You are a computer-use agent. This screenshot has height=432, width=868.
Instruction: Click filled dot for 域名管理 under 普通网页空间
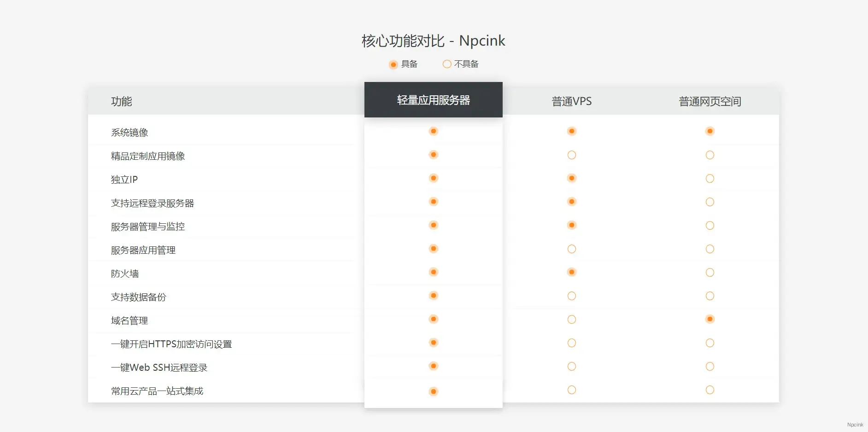click(710, 319)
